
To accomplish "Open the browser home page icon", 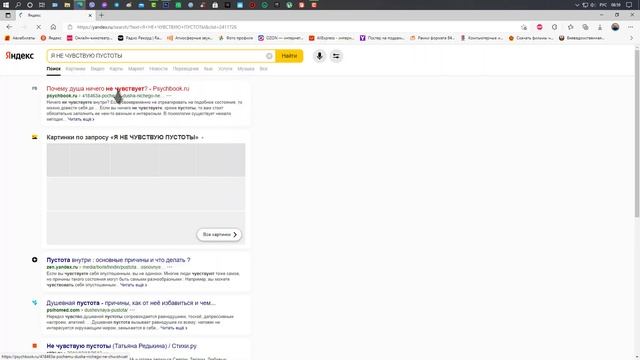I will [53, 27].
